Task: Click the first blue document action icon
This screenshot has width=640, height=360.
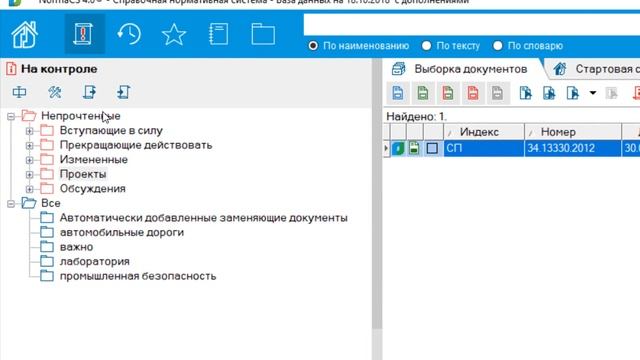Action: [x=525, y=93]
